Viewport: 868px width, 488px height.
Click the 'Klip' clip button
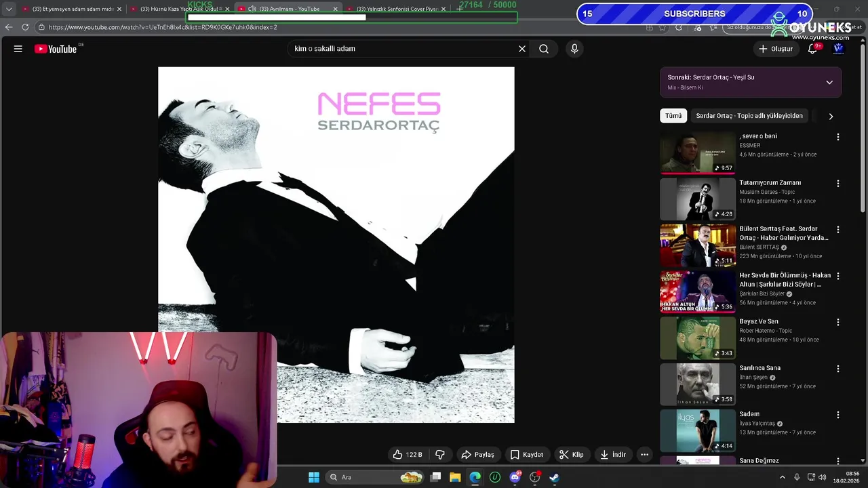coord(571,455)
